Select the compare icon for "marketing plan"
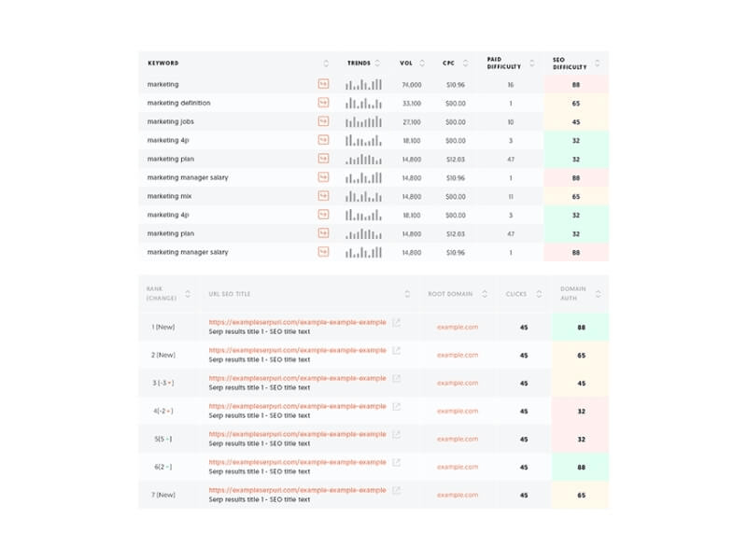747x560 pixels. click(322, 159)
